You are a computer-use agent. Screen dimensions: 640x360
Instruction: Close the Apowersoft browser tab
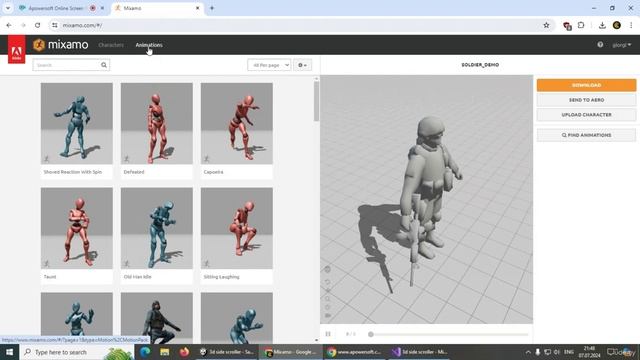pyautogui.click(x=102, y=8)
